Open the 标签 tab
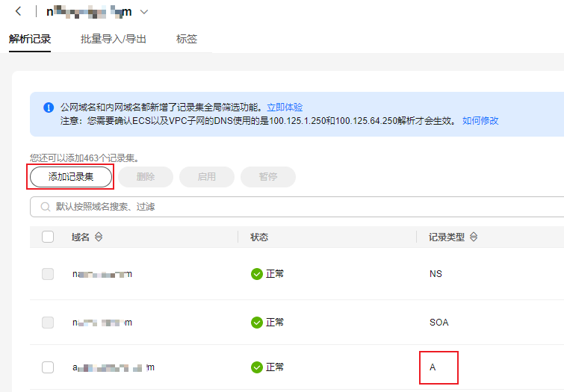 point(187,39)
